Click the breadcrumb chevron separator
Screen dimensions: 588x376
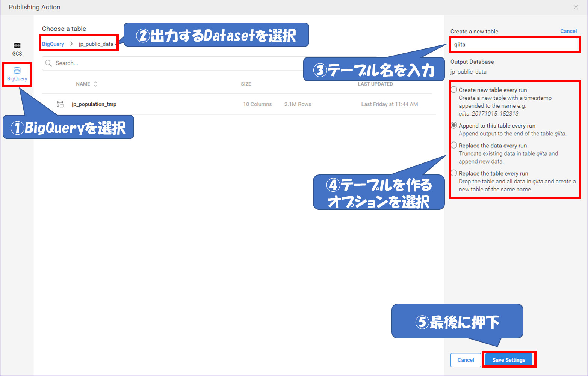click(71, 44)
